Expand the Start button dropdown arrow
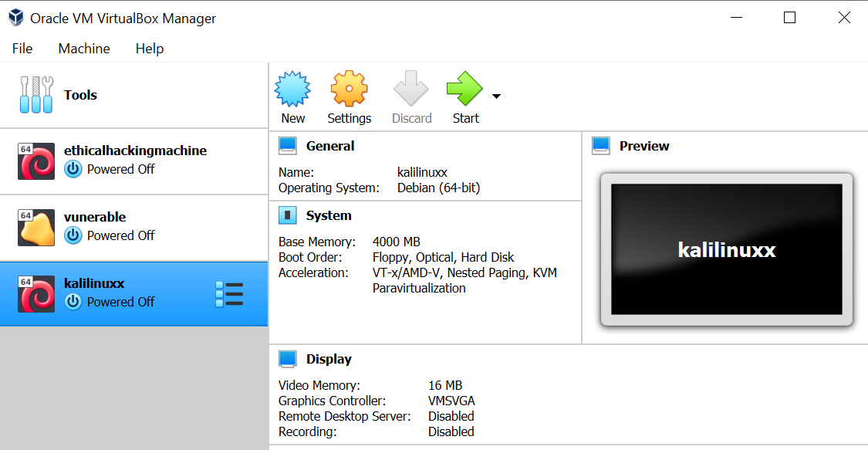 pos(496,96)
